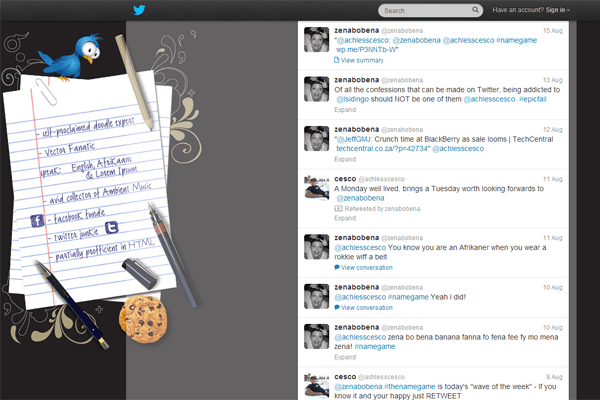Click #namegame in zena bo bena tweet

[375, 346]
